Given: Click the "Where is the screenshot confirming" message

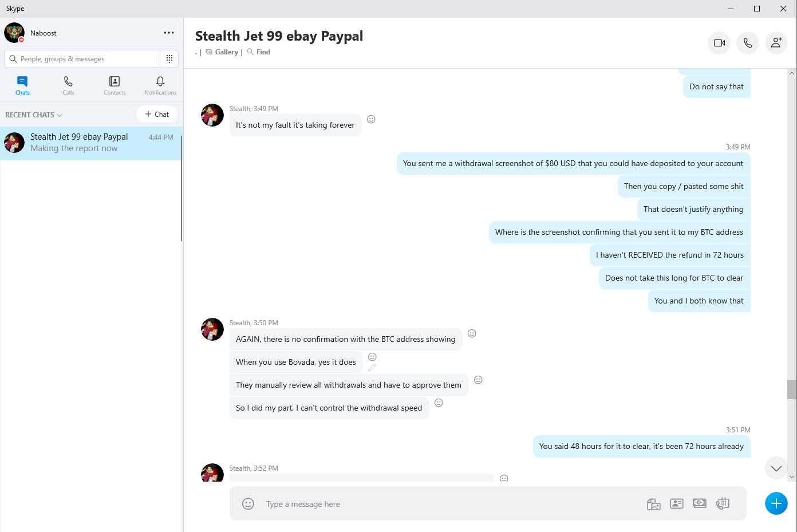Looking at the screenshot, I should pos(620,232).
